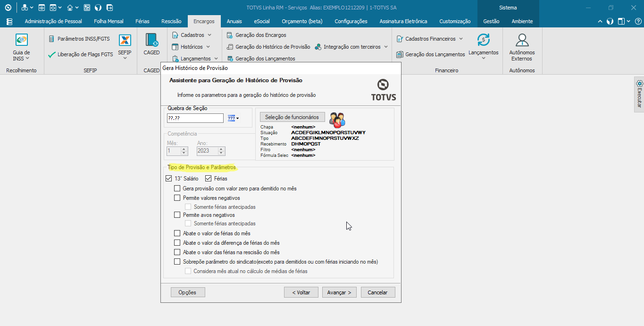Check Permite valores negativos
This screenshot has height=326, width=644.
pyautogui.click(x=177, y=198)
